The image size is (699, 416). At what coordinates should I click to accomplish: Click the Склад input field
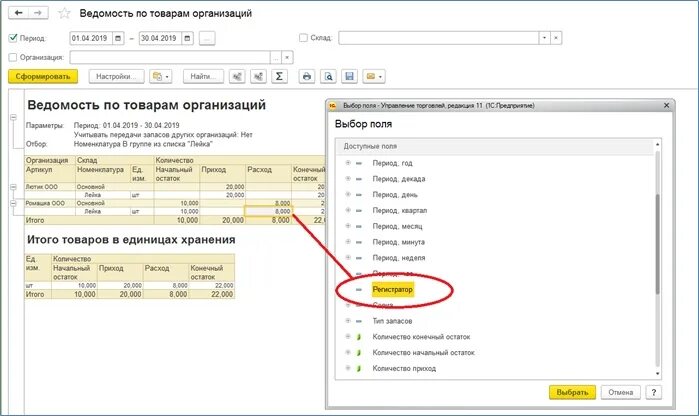click(439, 38)
